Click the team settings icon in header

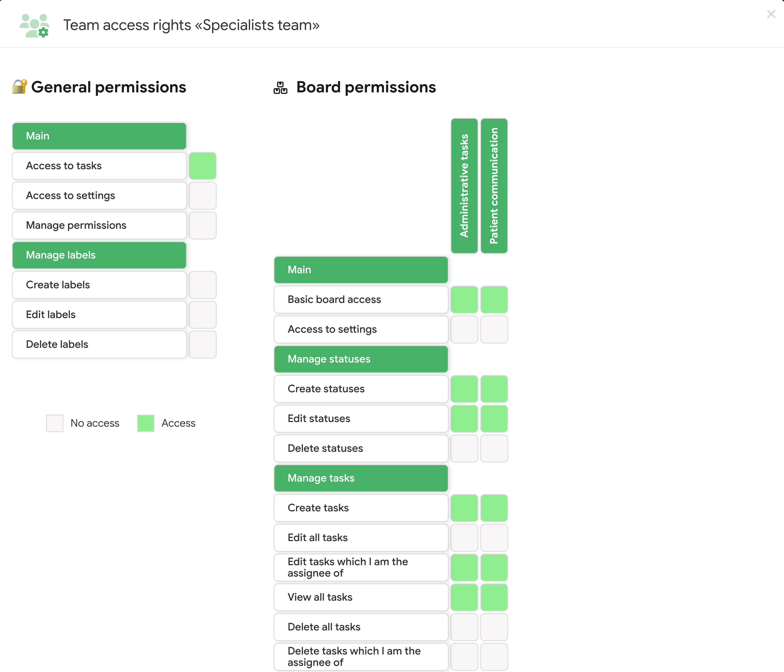point(34,25)
